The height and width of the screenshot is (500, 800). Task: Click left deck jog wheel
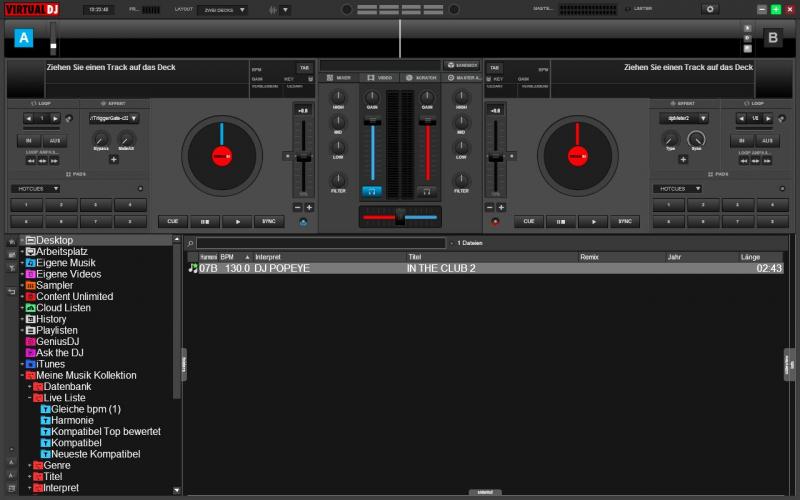(222, 156)
